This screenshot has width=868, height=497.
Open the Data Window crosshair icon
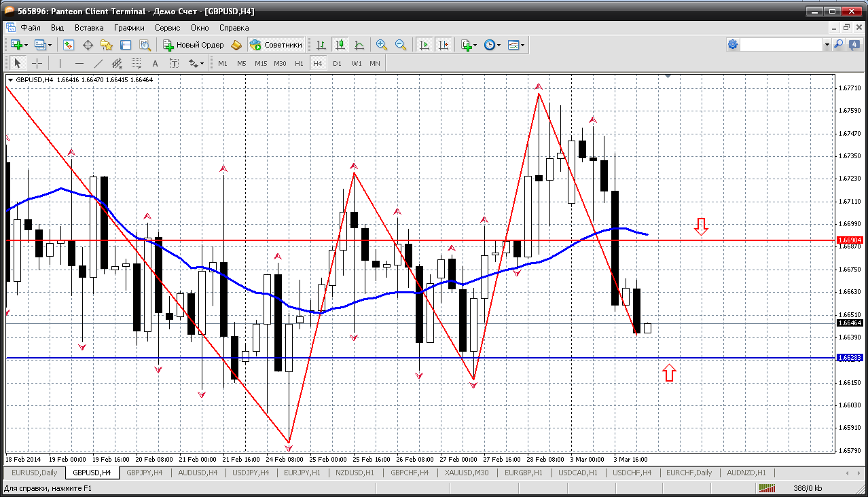tap(88, 45)
